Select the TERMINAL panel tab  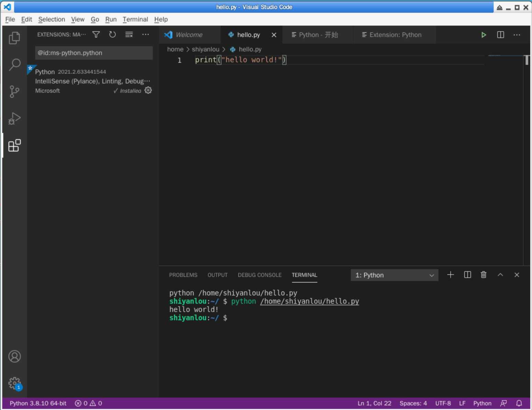pos(304,275)
